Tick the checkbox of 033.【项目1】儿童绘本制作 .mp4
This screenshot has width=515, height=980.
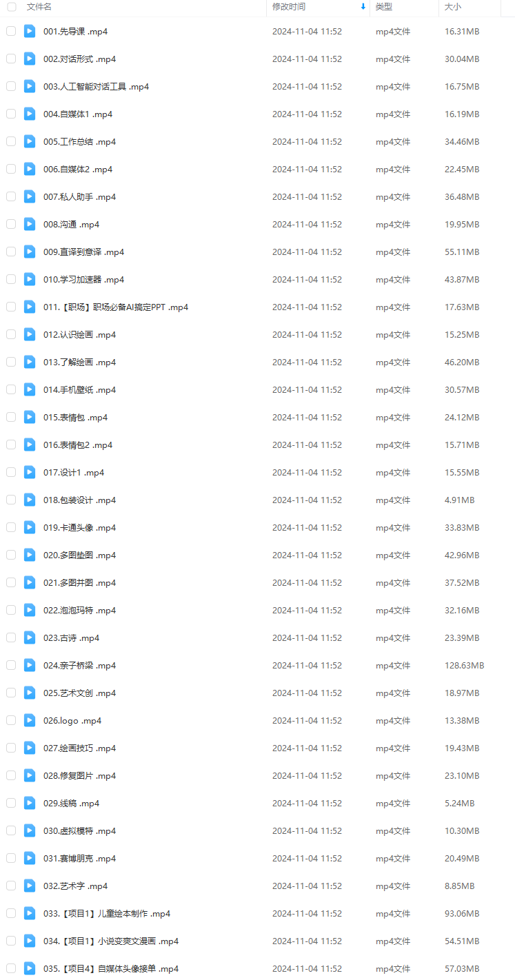pyautogui.click(x=11, y=913)
